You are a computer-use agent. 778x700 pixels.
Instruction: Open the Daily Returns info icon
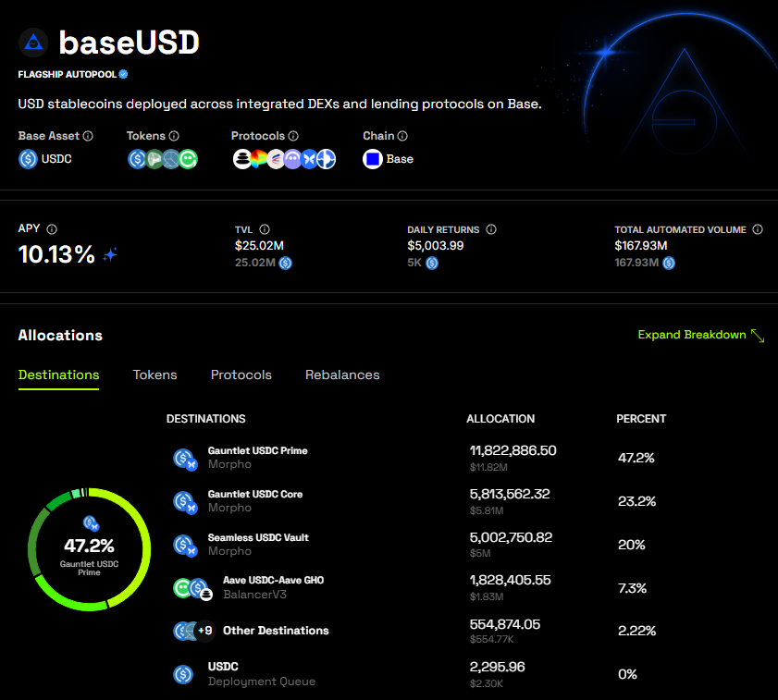(x=491, y=229)
